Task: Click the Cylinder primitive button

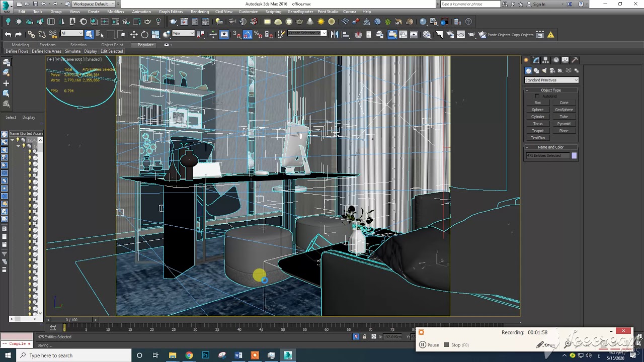Action: (538, 117)
